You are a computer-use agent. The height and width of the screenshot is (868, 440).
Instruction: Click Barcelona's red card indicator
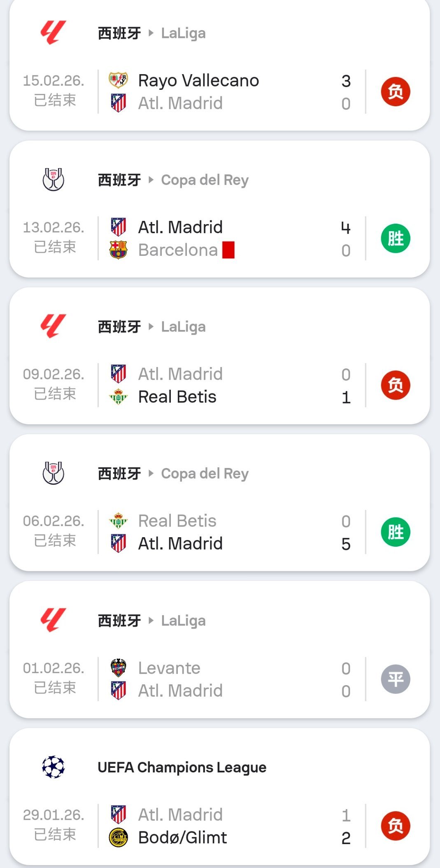tap(228, 250)
